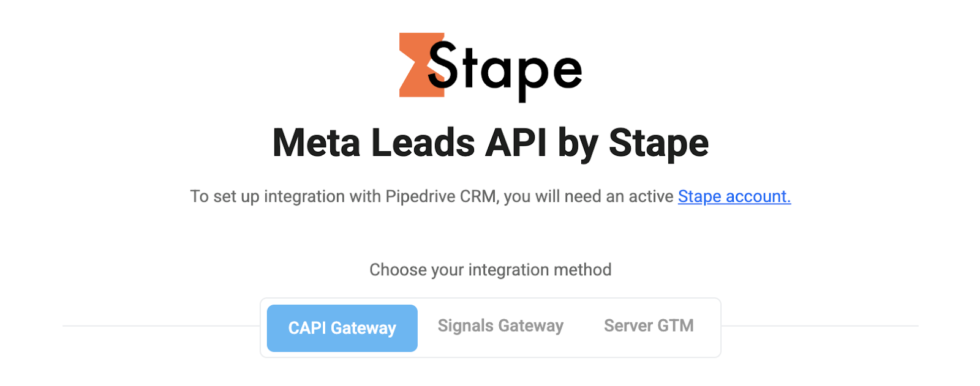Click the Choose your integration method label
This screenshot has height=386, width=980.
(x=491, y=270)
